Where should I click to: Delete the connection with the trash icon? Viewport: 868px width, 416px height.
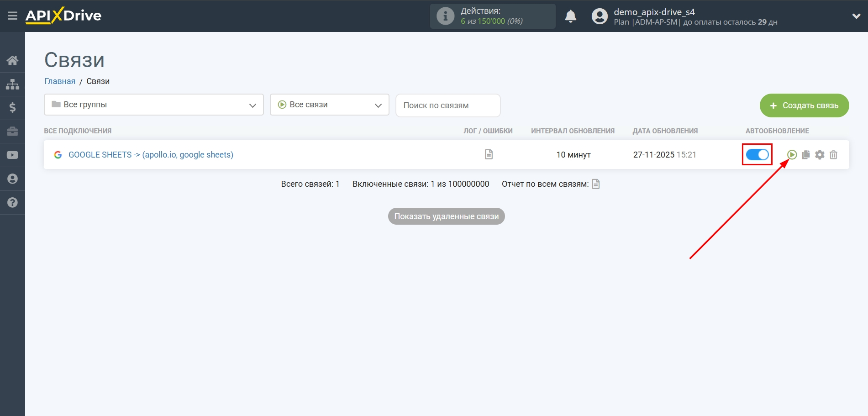pos(833,155)
